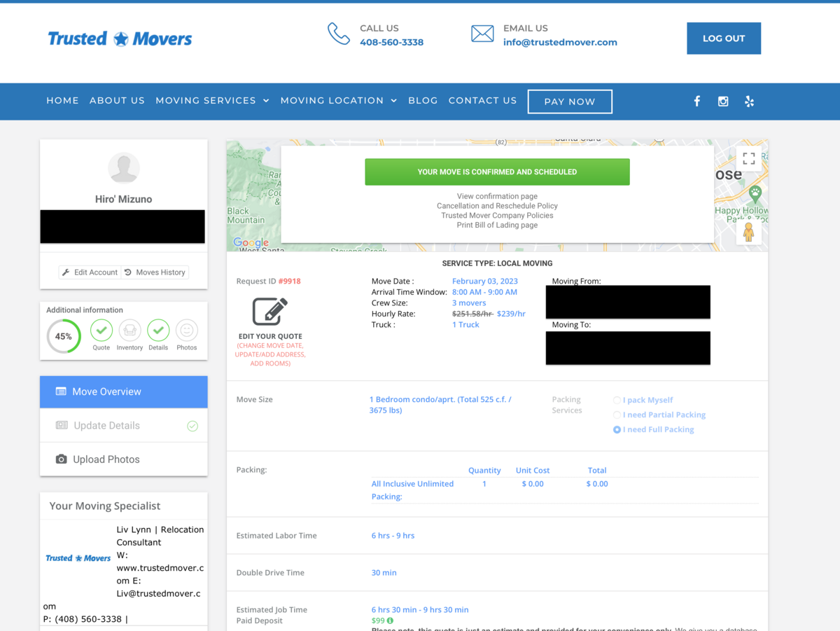Open the Contact Us menu item
840x631 pixels.
[x=482, y=101]
